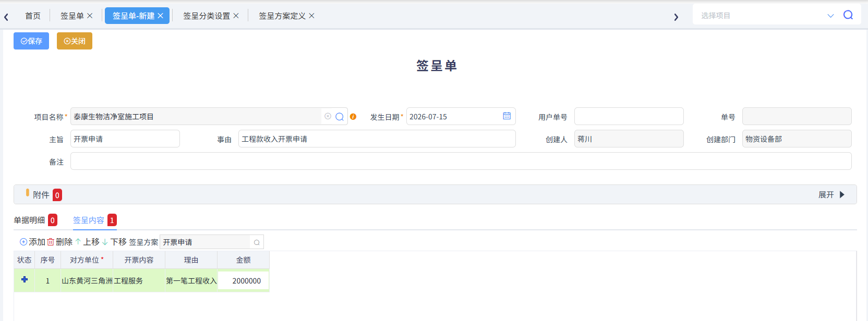Switch to the 签呈单 tab
The image size is (868, 321).
(x=72, y=16)
